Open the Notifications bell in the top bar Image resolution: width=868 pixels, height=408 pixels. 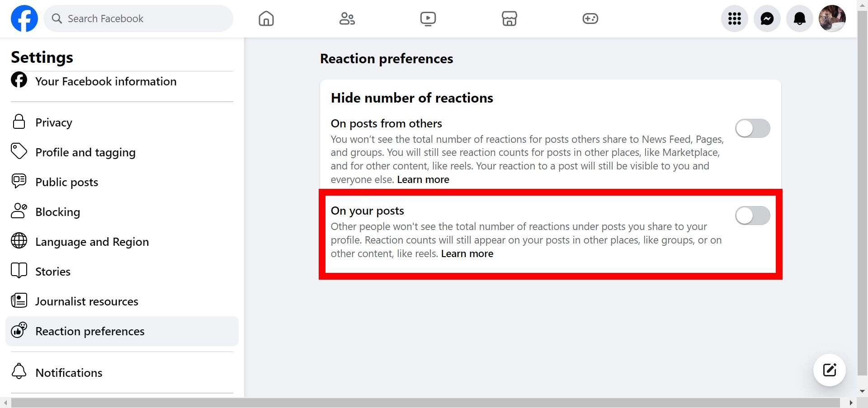pos(799,19)
